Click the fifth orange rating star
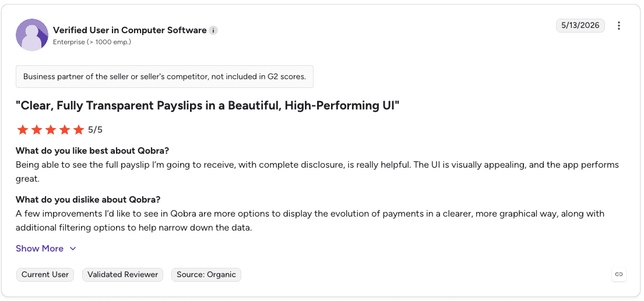644x301 pixels. click(79, 130)
